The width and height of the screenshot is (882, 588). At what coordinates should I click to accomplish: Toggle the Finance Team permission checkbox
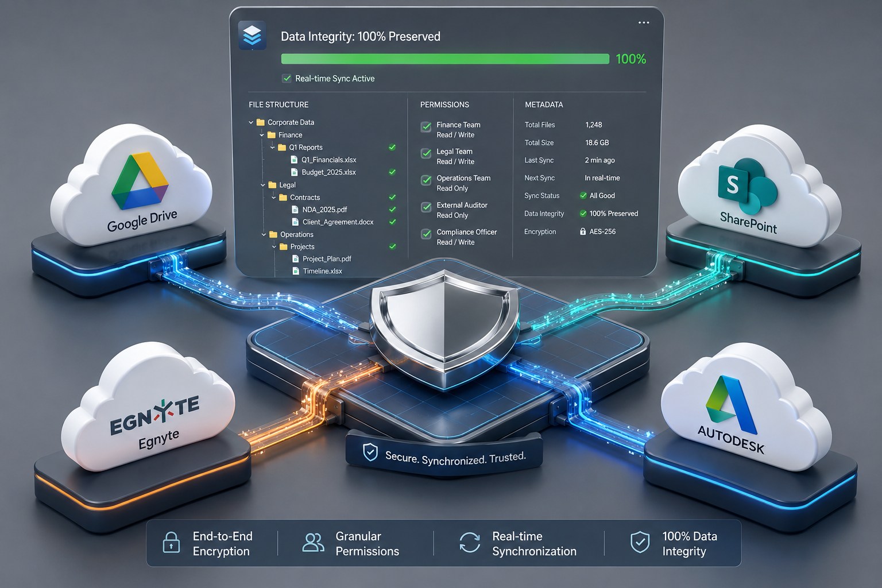426,127
